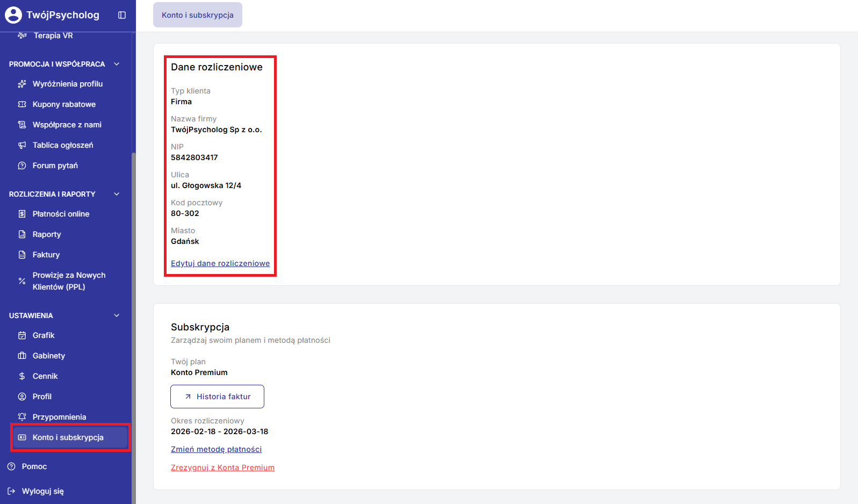Click the Historia faktur button

pyautogui.click(x=217, y=397)
